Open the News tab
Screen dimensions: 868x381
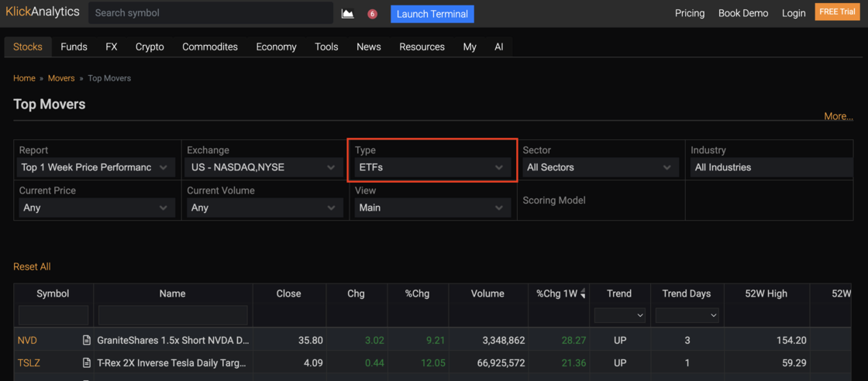(x=369, y=47)
